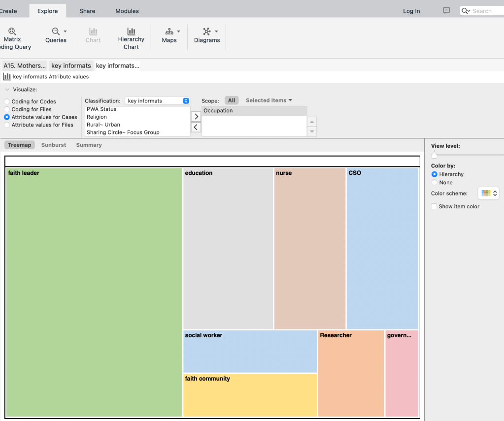Click the Diagrams ribbon icon
Screen dimensions: 504x421
click(206, 32)
